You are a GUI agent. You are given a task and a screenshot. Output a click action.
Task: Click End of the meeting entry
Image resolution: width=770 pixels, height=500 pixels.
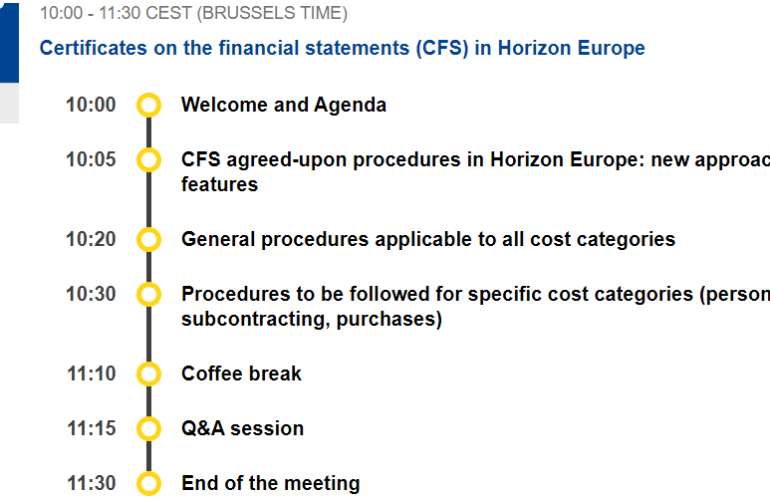[271, 483]
